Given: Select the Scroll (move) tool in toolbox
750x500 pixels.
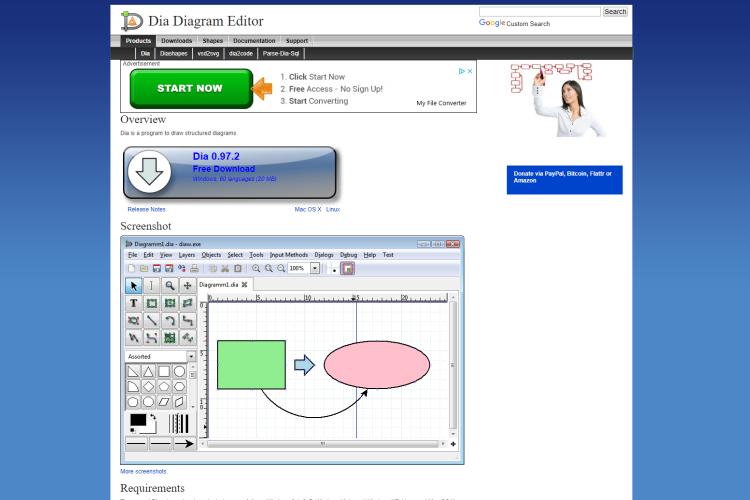Looking at the screenshot, I should click(x=188, y=286).
